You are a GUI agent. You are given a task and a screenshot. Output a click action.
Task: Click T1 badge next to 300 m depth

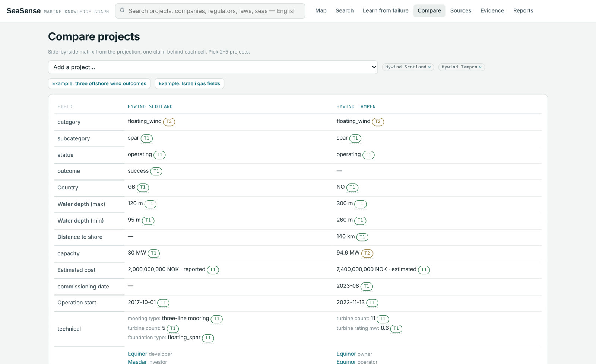[361, 204]
